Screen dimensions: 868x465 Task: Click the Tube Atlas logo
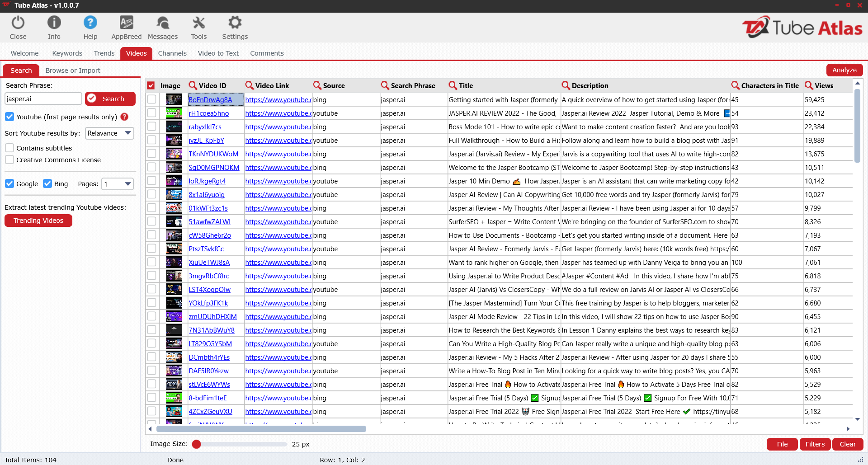(x=802, y=28)
